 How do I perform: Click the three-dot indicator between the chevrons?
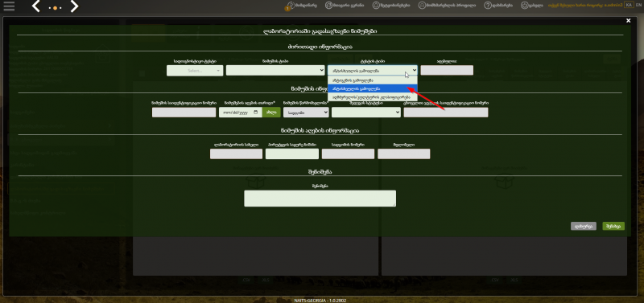pos(55,8)
